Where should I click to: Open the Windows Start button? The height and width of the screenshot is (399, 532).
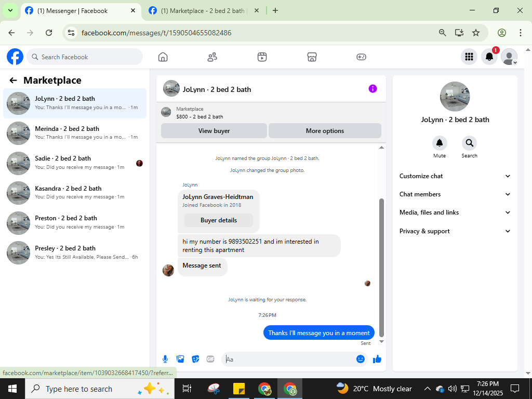pos(12,389)
